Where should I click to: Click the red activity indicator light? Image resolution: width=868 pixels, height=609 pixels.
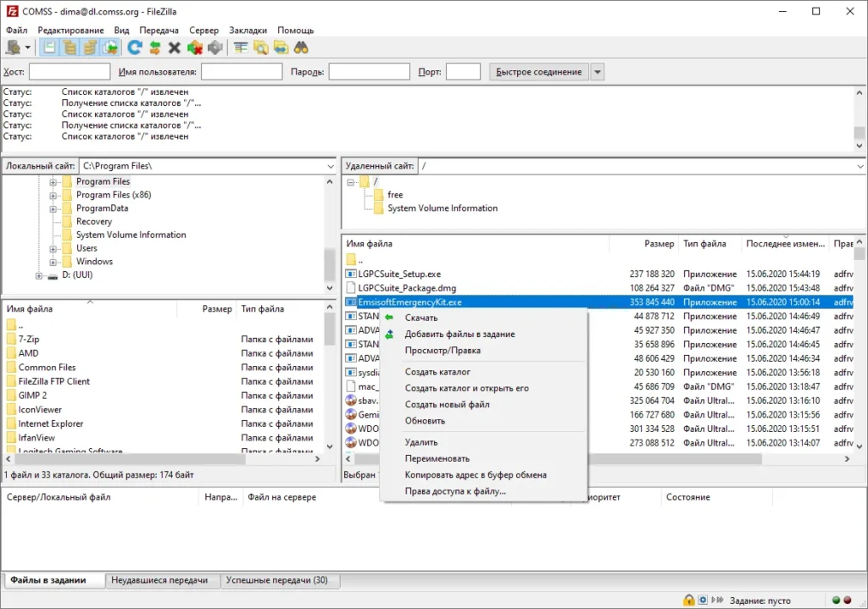tap(848, 601)
